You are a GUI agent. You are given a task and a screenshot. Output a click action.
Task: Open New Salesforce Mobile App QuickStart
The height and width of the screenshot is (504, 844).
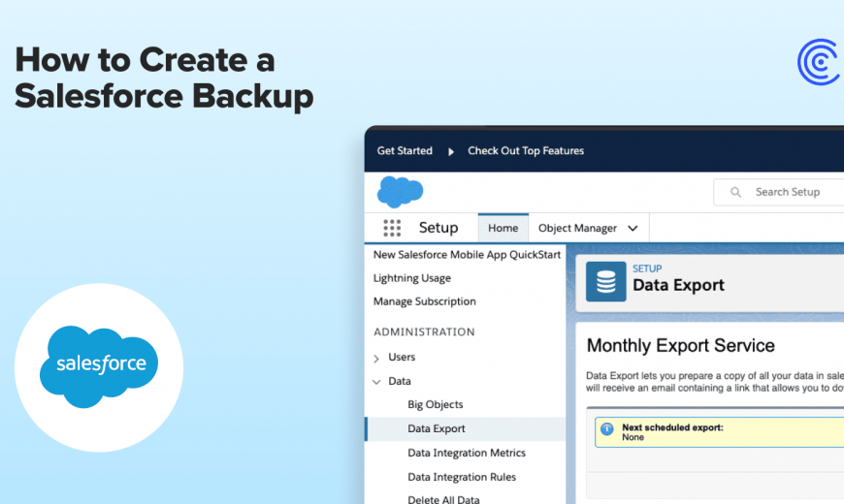(467, 255)
